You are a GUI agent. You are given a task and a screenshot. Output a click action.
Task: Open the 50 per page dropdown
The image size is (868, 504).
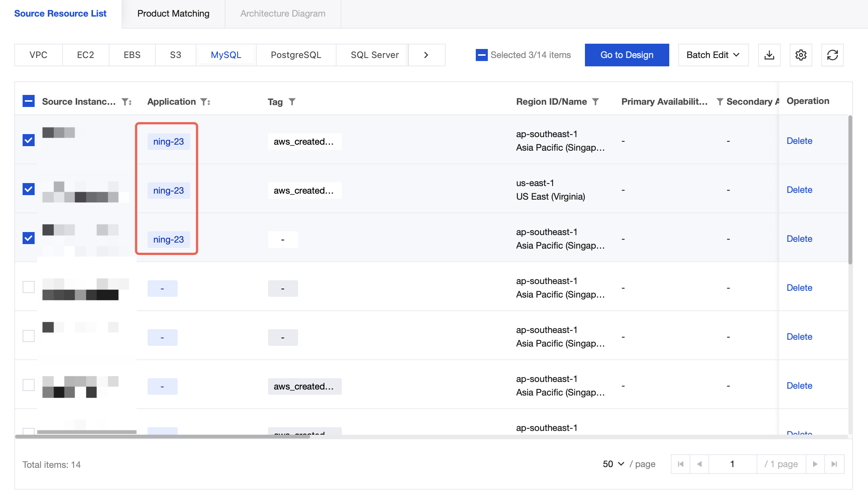[x=613, y=464]
